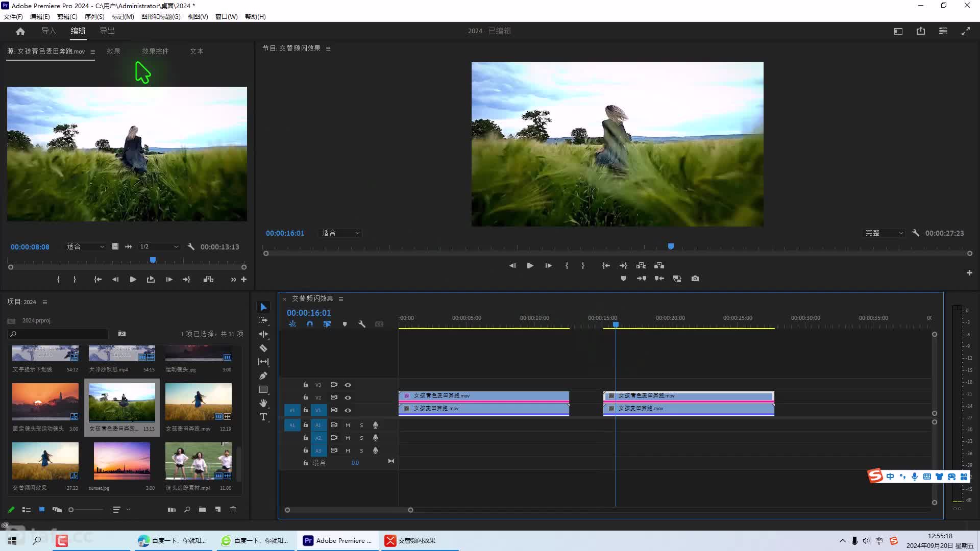The width and height of the screenshot is (980, 551).
Task: Open the Program monitor panel menu
Action: (328, 48)
